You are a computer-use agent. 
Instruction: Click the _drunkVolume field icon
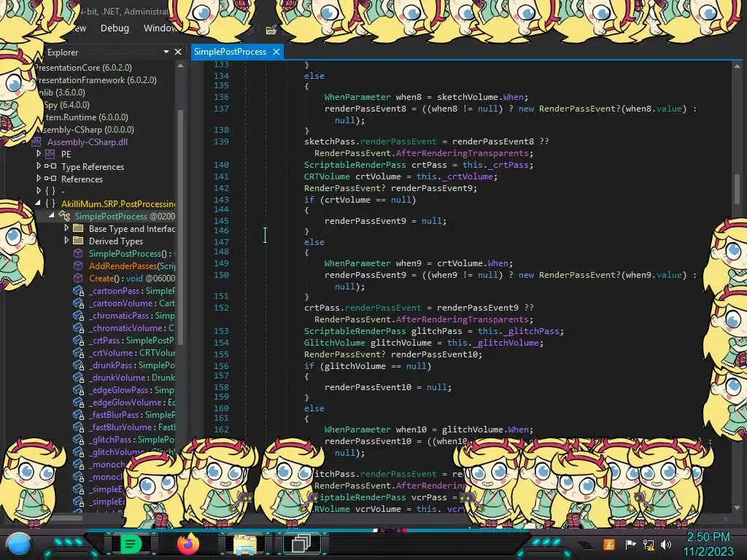[78, 377]
